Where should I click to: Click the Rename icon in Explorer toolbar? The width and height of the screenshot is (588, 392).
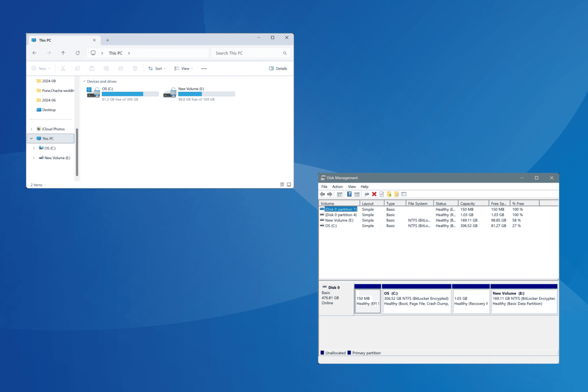[x=106, y=69]
